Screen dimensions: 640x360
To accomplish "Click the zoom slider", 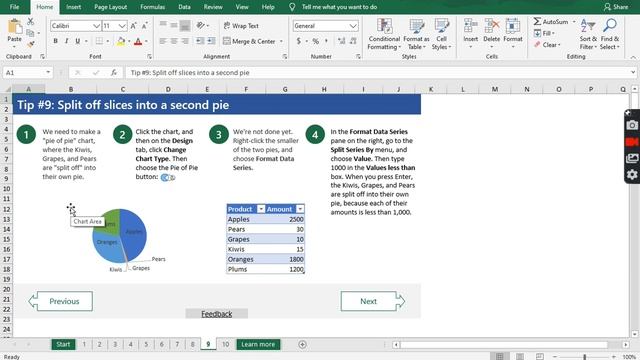I will click(x=584, y=357).
